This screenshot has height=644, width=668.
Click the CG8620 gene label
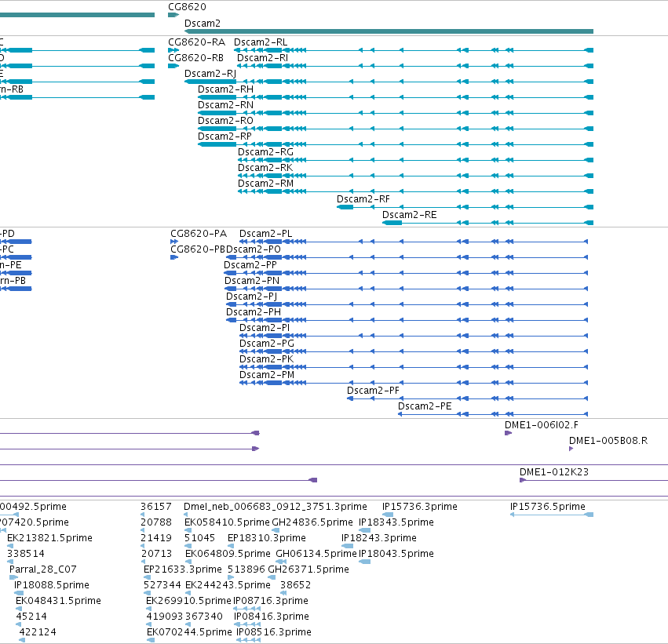(187, 7)
